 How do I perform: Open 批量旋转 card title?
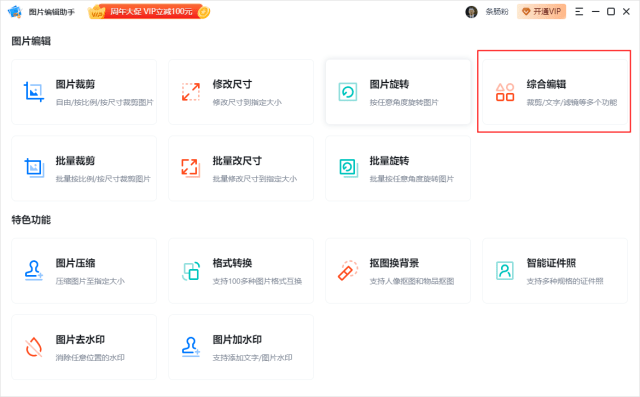coord(389,161)
